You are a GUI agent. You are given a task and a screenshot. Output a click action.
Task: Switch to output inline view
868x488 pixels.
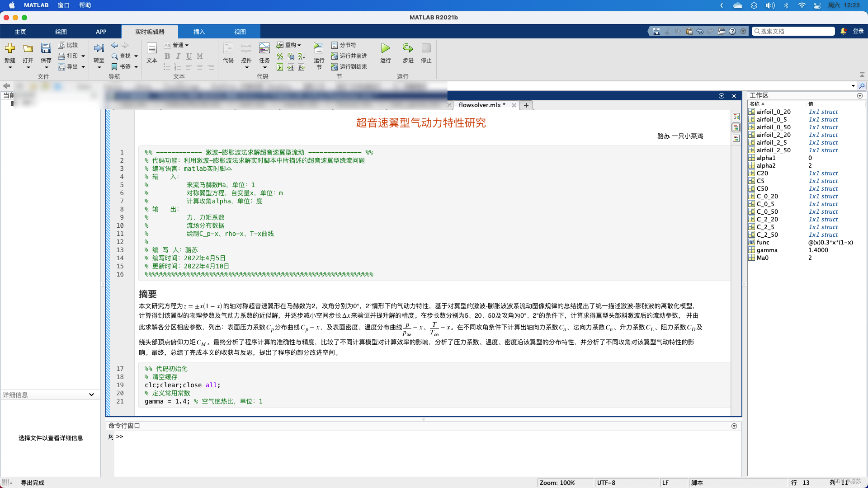click(736, 128)
